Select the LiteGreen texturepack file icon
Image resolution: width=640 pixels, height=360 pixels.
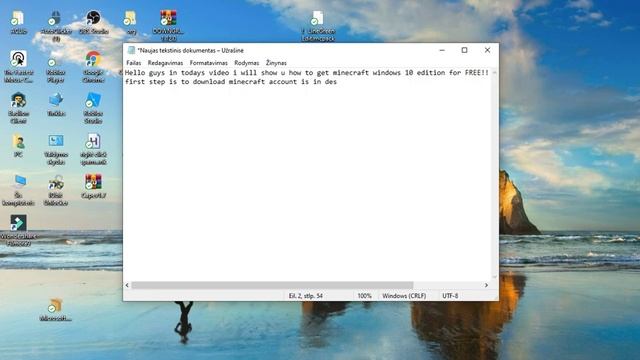point(318,26)
